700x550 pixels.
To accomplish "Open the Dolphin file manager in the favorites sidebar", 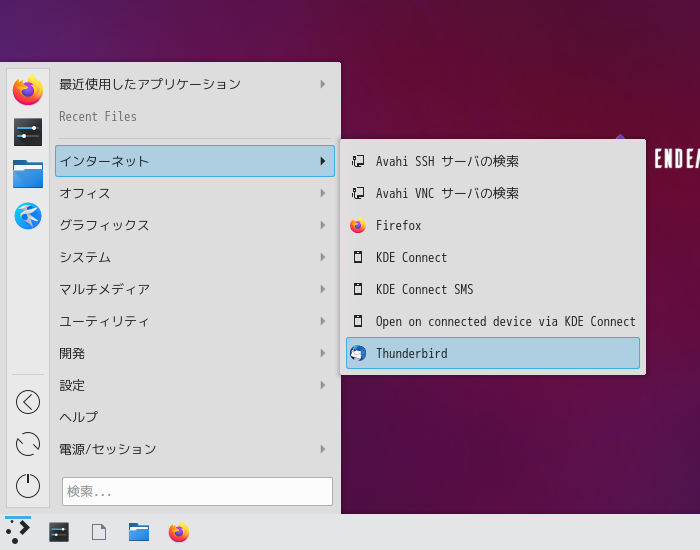I will [28, 174].
